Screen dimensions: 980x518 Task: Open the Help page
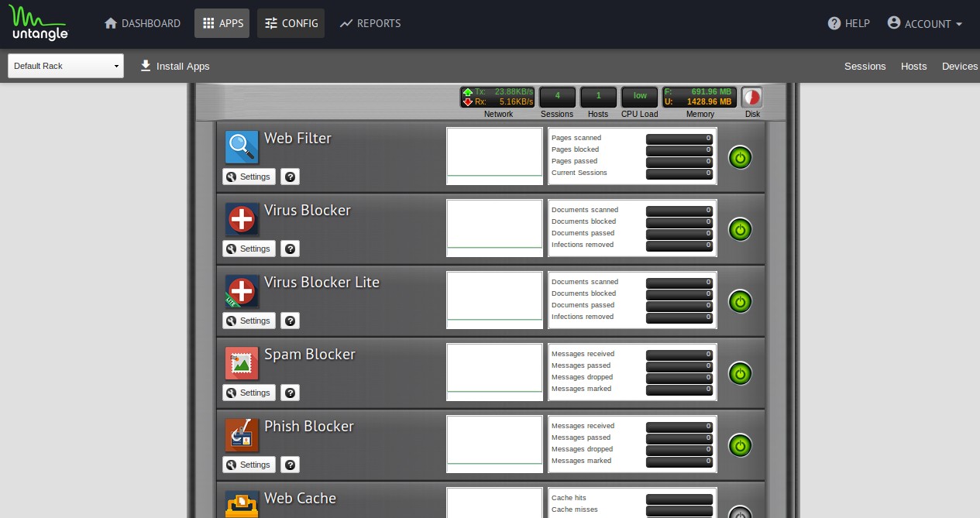[849, 23]
